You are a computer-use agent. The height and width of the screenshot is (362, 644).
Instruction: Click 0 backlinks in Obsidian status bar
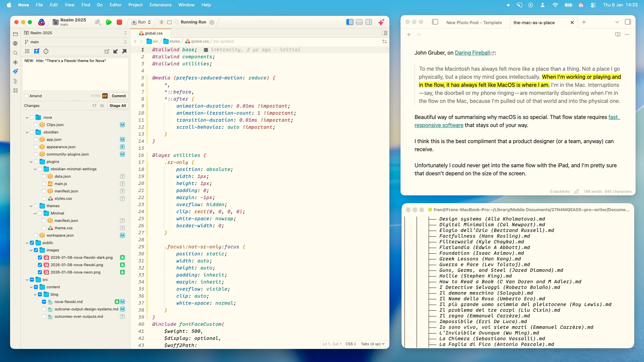click(560, 191)
